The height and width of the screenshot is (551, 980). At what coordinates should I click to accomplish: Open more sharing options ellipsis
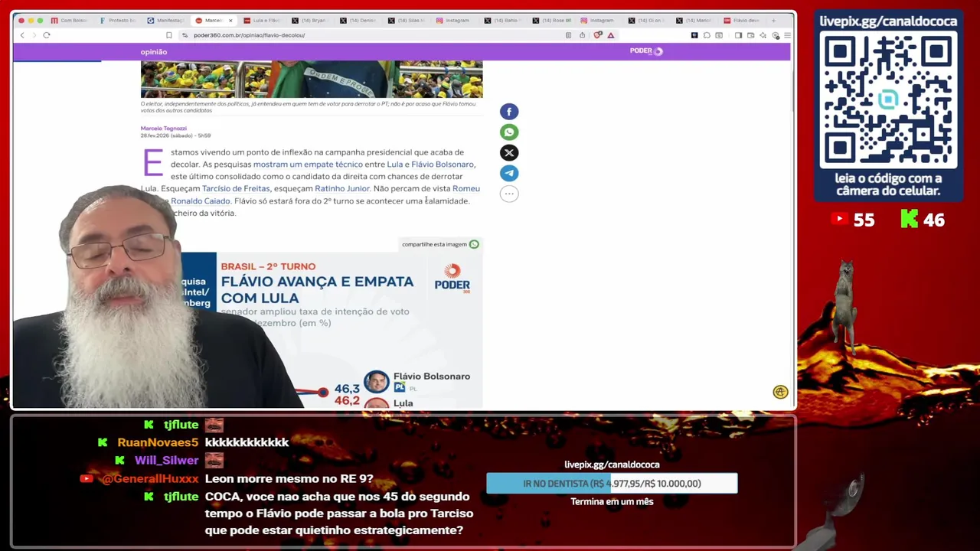point(509,194)
